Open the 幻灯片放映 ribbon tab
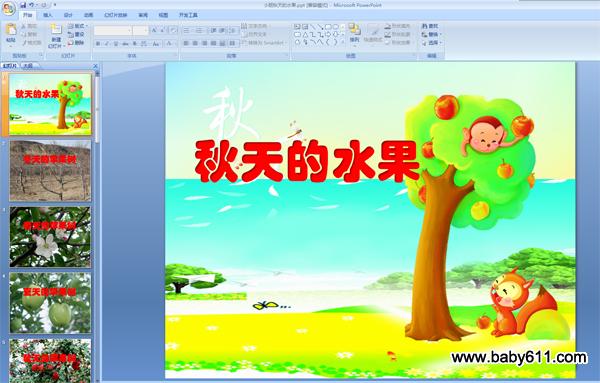 click(116, 15)
